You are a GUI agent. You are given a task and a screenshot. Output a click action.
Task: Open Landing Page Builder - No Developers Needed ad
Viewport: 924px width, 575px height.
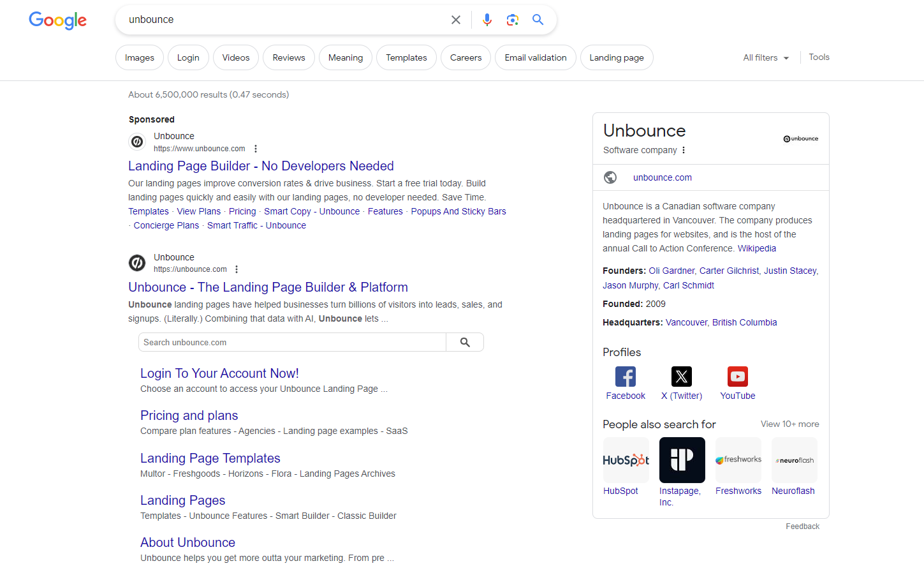tap(261, 166)
